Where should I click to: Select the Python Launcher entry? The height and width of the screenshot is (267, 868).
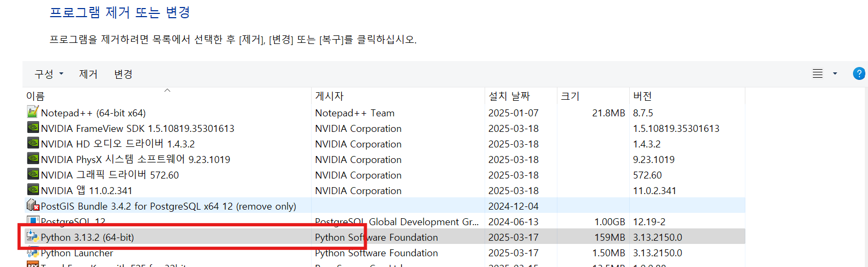coord(384,253)
